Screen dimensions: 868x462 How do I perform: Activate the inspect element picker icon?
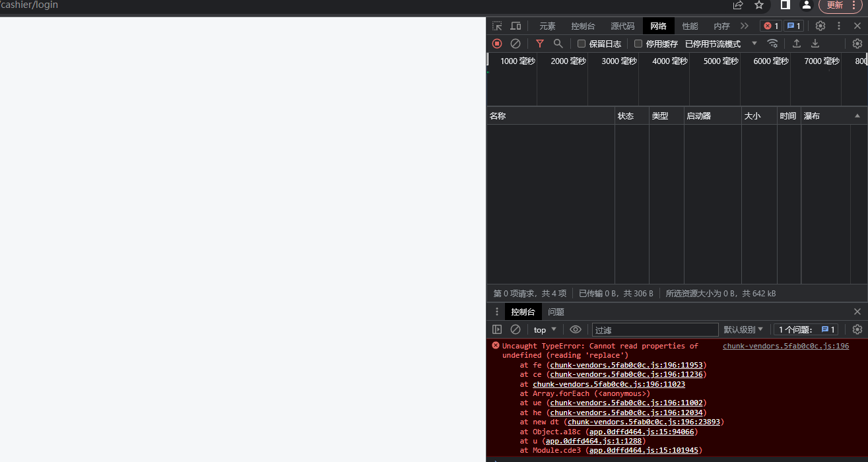(x=497, y=26)
